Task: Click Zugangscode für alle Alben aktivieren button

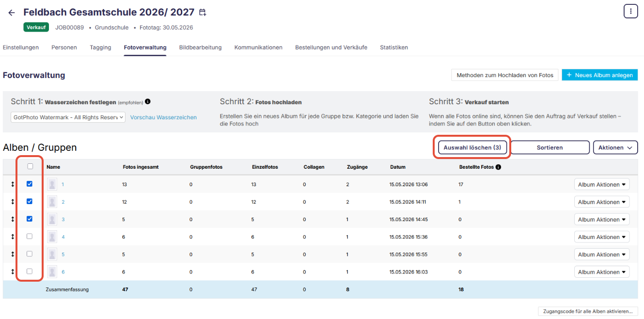Action: click(588, 311)
